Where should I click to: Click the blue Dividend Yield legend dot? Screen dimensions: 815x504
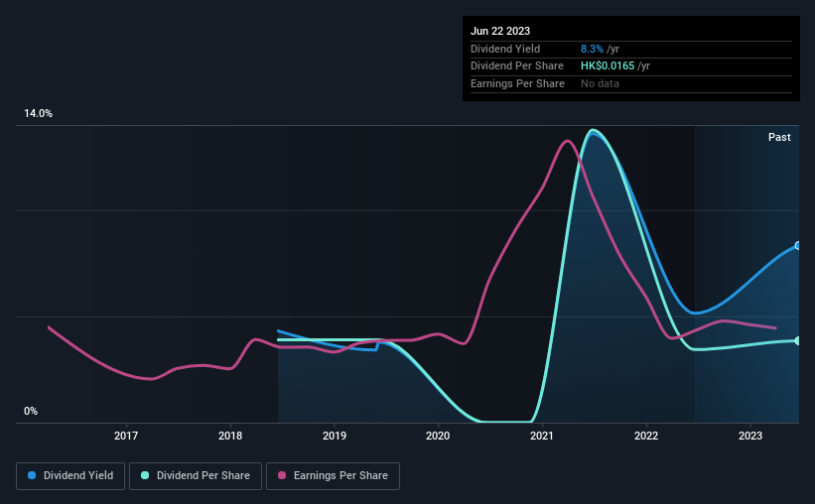click(x=32, y=475)
